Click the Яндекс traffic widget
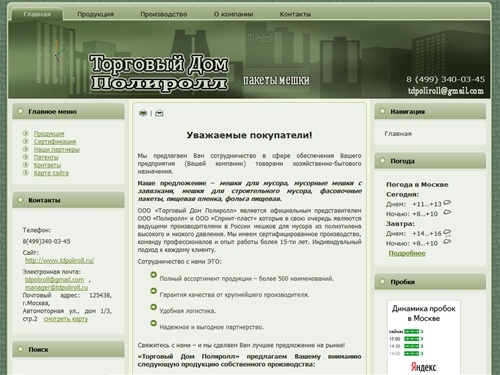The height and width of the screenshot is (375, 500). (424, 337)
